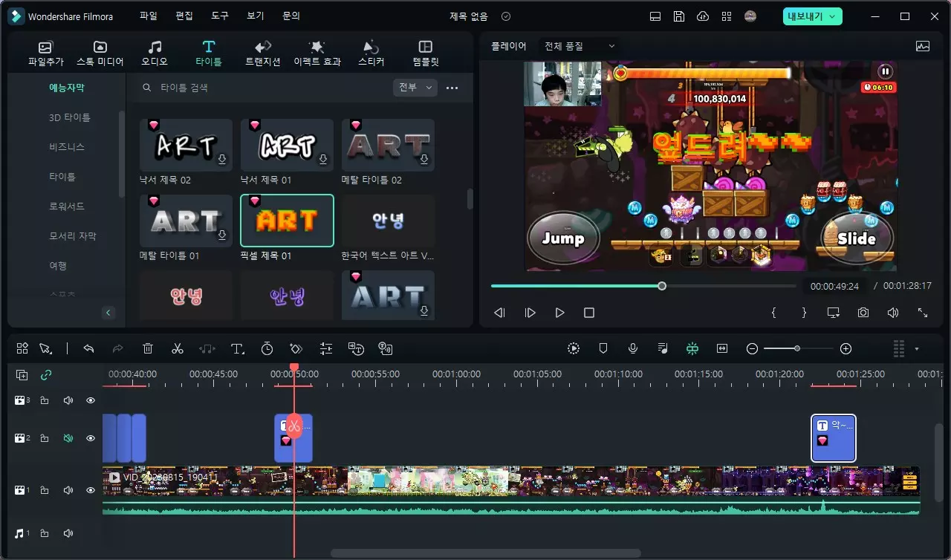Toggle the green Auto Ripple icon

(x=692, y=348)
